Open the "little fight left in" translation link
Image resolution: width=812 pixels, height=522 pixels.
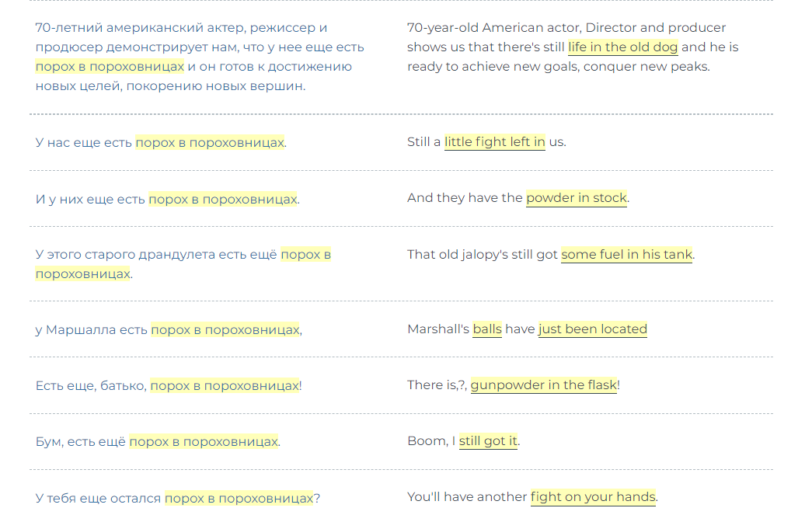coord(494,142)
